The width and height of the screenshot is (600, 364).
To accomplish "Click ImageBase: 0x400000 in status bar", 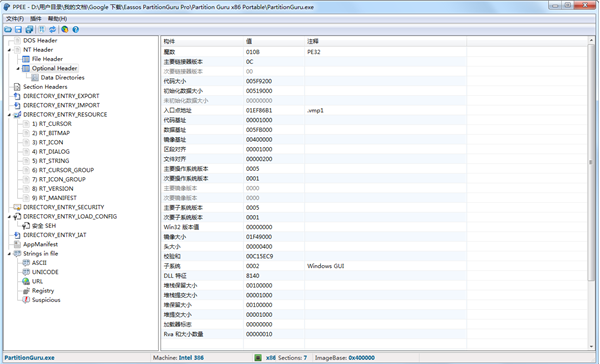I will tap(344, 358).
